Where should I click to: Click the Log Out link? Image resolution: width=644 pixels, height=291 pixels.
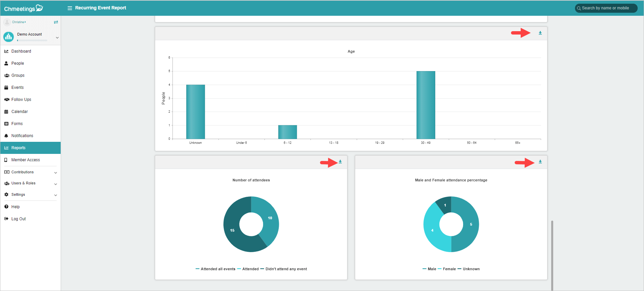[30, 219]
